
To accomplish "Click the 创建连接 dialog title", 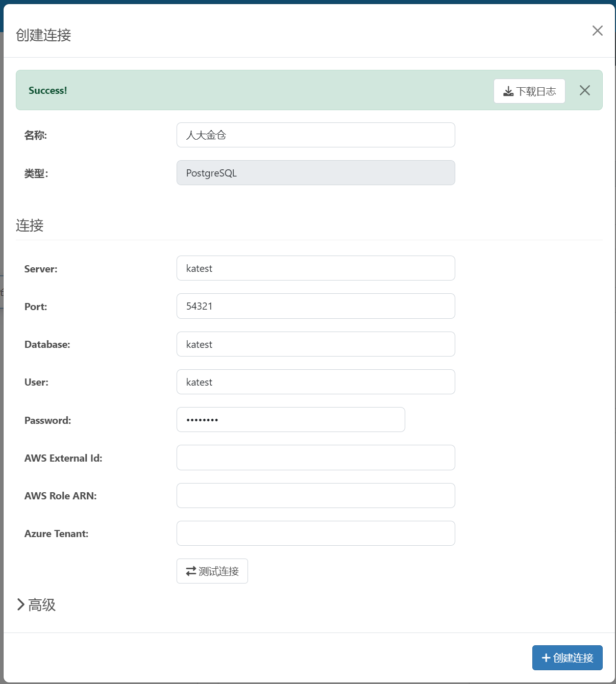I will (x=43, y=35).
